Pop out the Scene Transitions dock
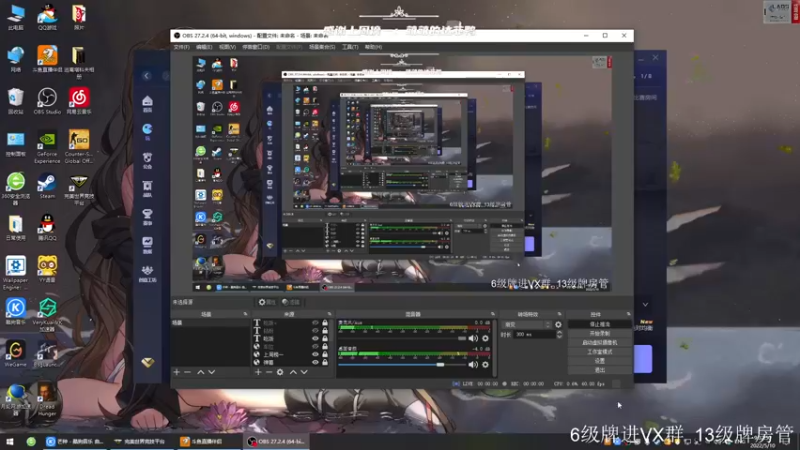 click(x=560, y=314)
